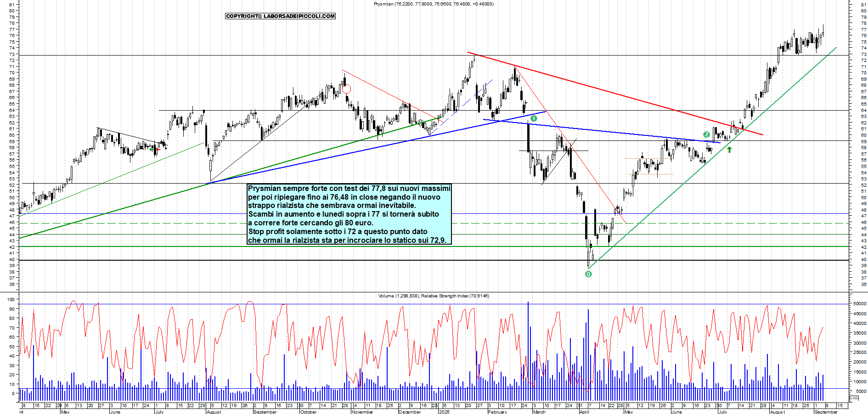Click the line 'Scambi in aumento e lunedi sopra i 77'

(344, 214)
